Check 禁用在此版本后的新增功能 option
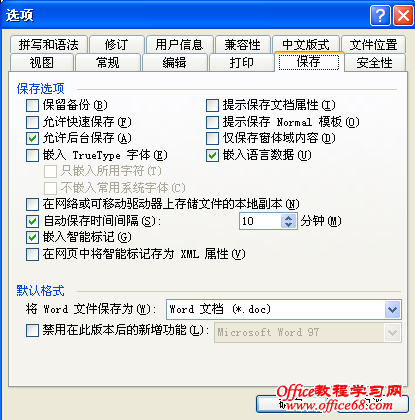Image resolution: width=415 pixels, height=420 pixels. click(x=32, y=331)
